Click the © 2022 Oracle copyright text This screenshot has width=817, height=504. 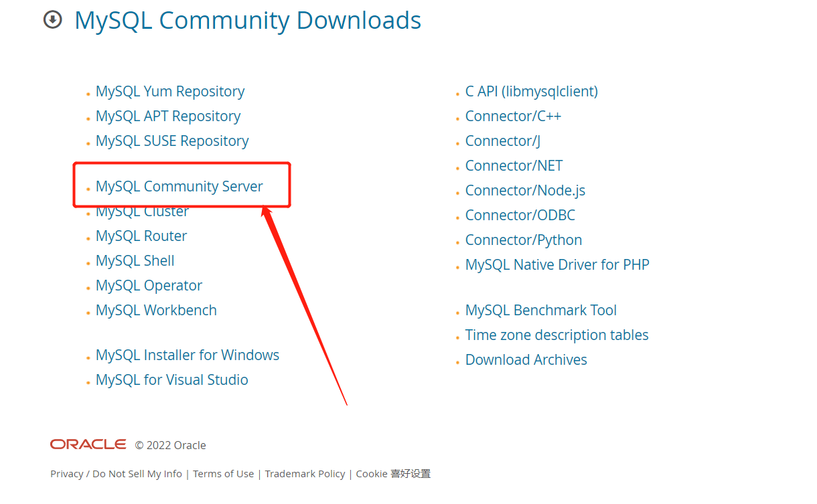click(171, 445)
